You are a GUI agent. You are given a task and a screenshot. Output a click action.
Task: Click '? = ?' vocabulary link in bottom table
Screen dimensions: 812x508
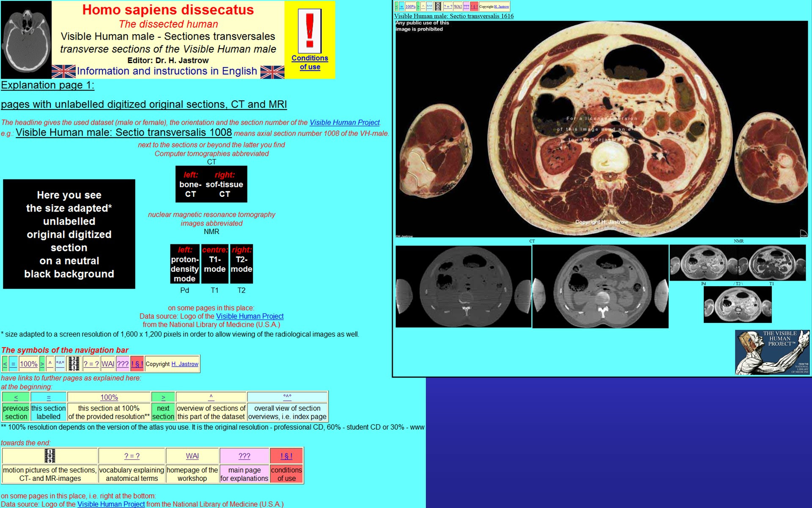click(x=132, y=456)
